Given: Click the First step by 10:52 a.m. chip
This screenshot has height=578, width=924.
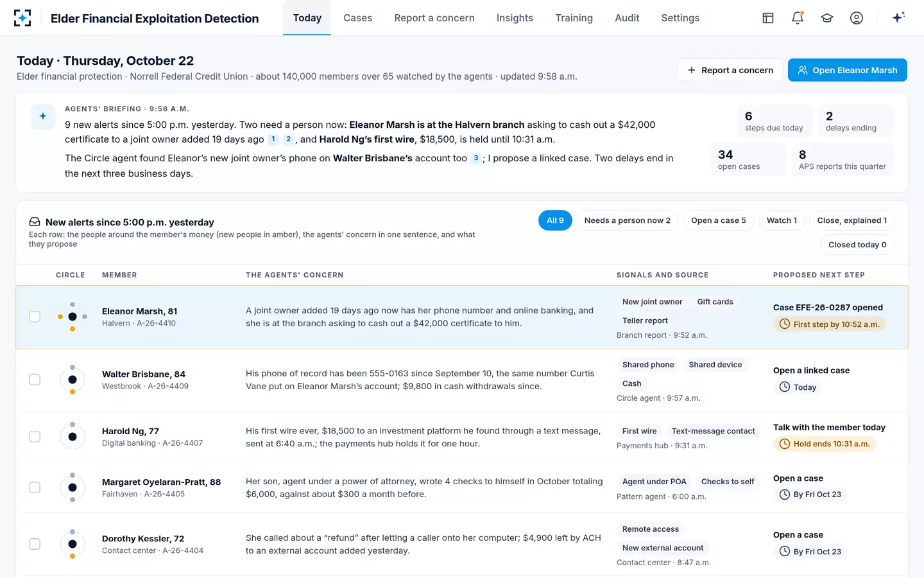Looking at the screenshot, I should (830, 324).
